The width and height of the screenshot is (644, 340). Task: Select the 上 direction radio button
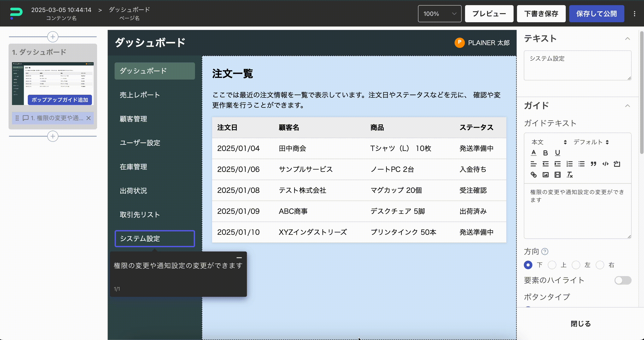552,265
